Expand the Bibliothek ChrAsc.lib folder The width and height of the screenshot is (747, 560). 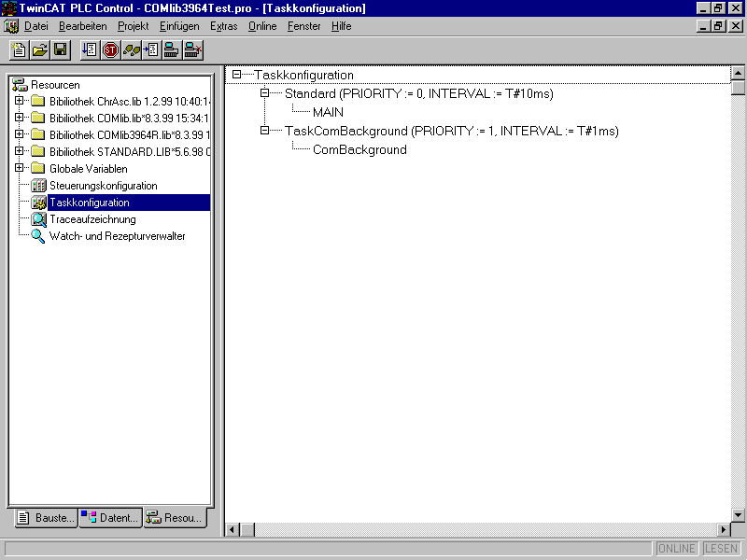point(19,101)
